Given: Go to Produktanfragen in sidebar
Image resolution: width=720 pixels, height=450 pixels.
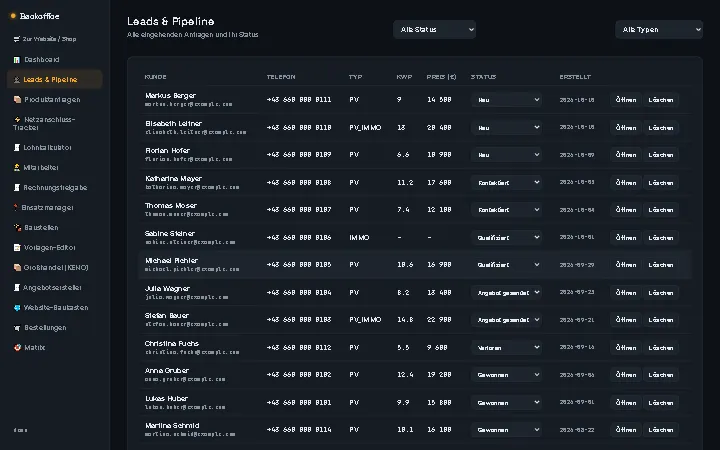Looking at the screenshot, I should click(x=54, y=100).
